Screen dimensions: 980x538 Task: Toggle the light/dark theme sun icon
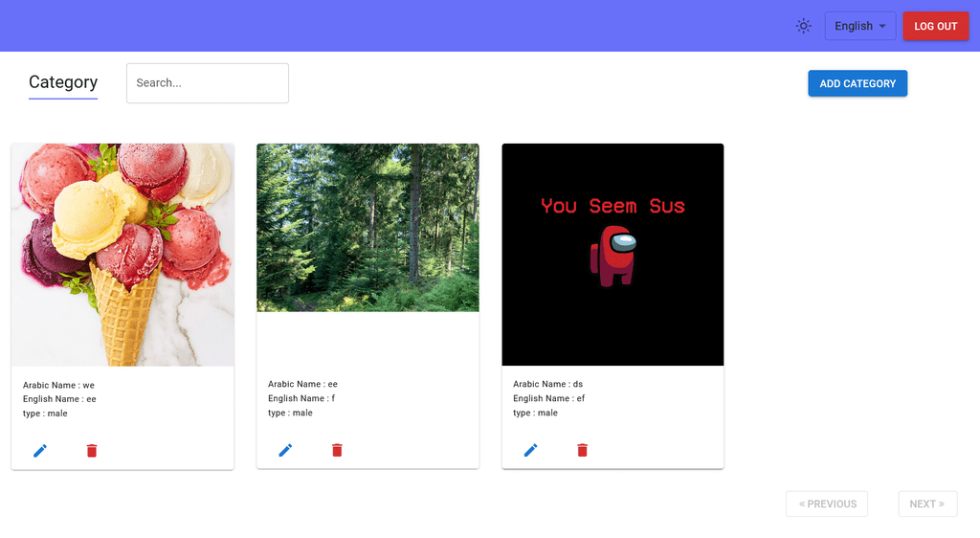click(x=803, y=26)
